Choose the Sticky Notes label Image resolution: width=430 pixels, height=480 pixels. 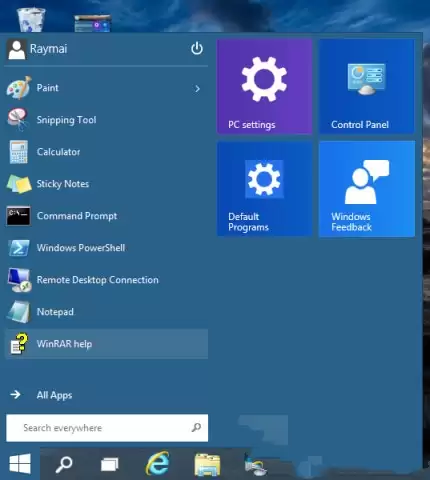pyautogui.click(x=63, y=184)
